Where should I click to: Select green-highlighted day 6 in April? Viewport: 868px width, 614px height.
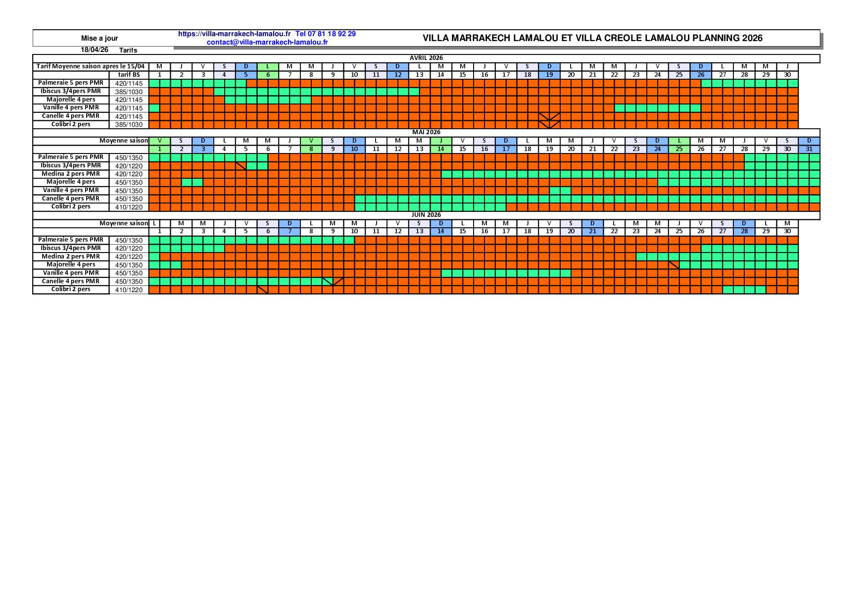pos(268,75)
